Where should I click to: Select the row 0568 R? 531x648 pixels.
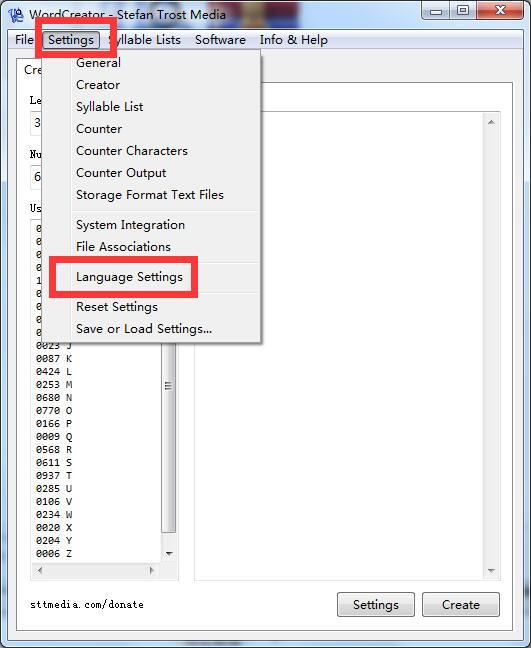point(54,450)
